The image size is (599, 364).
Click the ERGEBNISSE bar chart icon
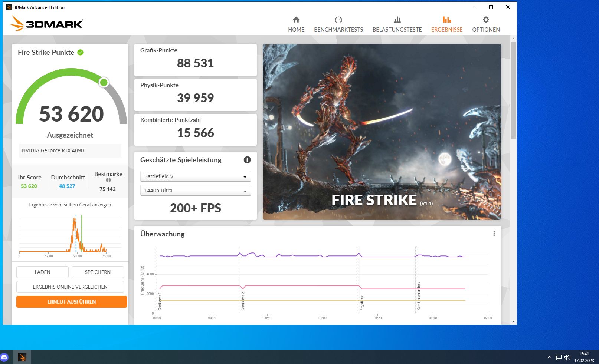click(x=447, y=20)
